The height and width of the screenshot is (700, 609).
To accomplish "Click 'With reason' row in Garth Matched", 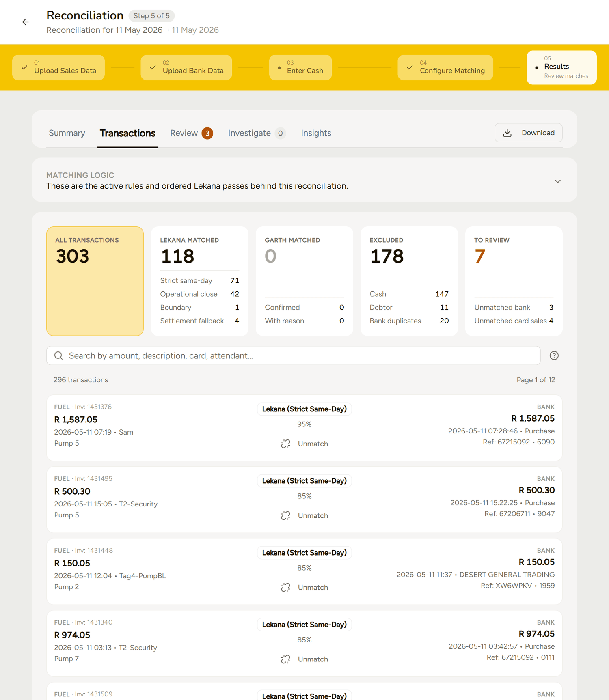I will click(x=304, y=321).
